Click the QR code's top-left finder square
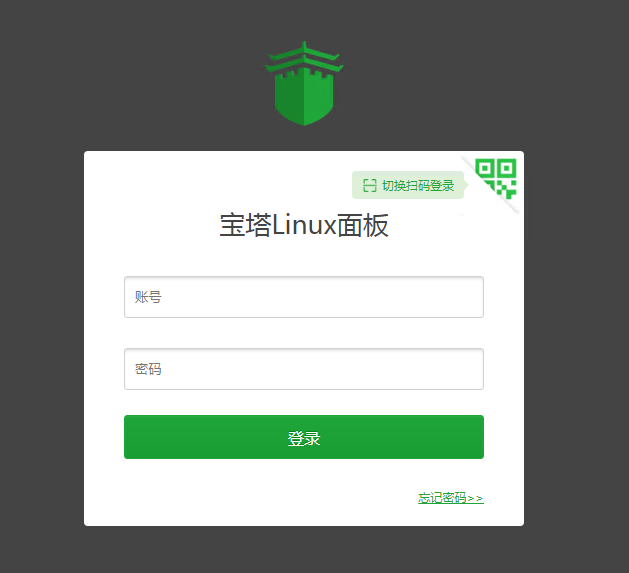Screen dimensions: 629x573 [x=485, y=168]
